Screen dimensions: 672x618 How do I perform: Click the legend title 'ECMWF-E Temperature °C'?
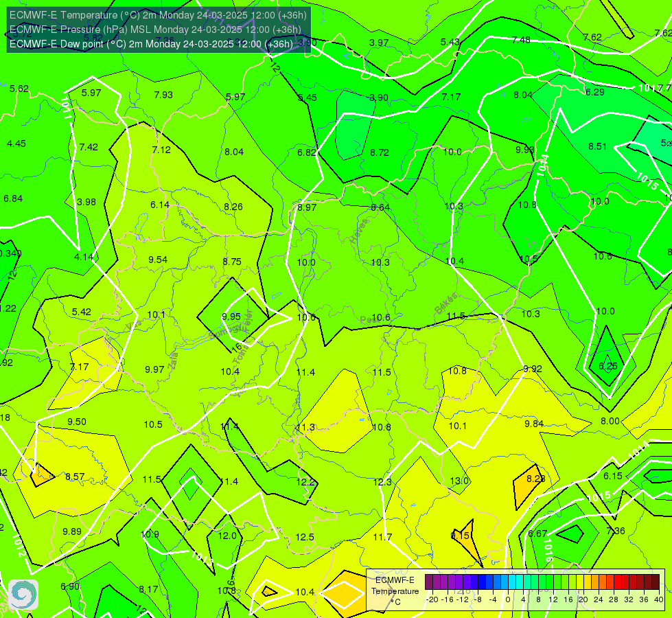tap(395, 591)
